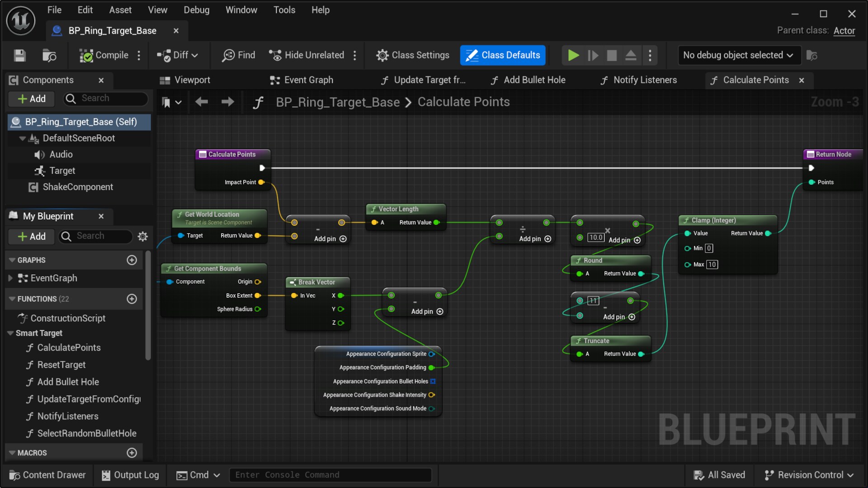Expand the EventGraph tree item

coord(10,278)
